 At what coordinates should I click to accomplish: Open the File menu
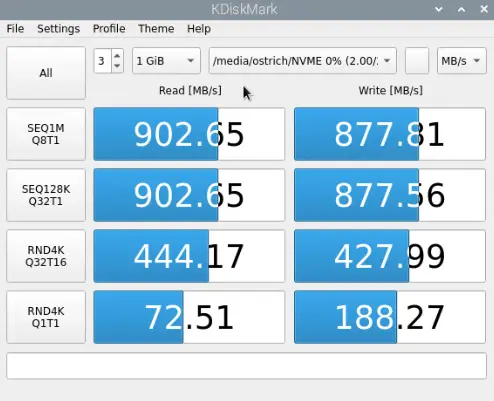pos(15,29)
